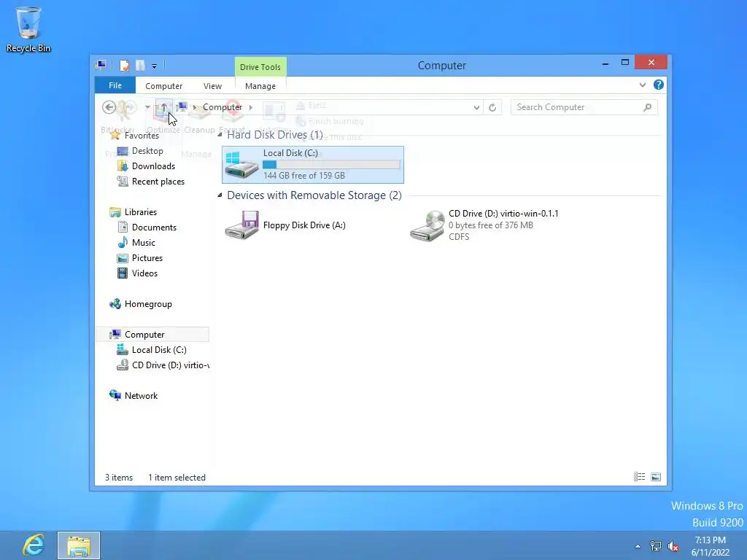Click the Back navigation arrow
The height and width of the screenshot is (560, 747).
[x=109, y=107]
